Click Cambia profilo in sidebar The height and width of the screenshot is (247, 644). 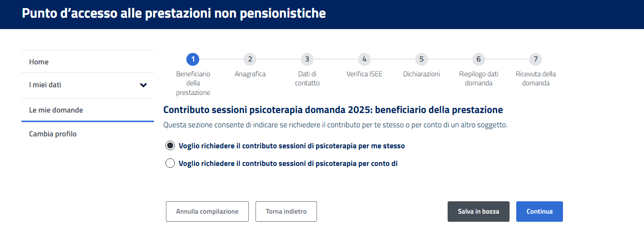coord(52,134)
